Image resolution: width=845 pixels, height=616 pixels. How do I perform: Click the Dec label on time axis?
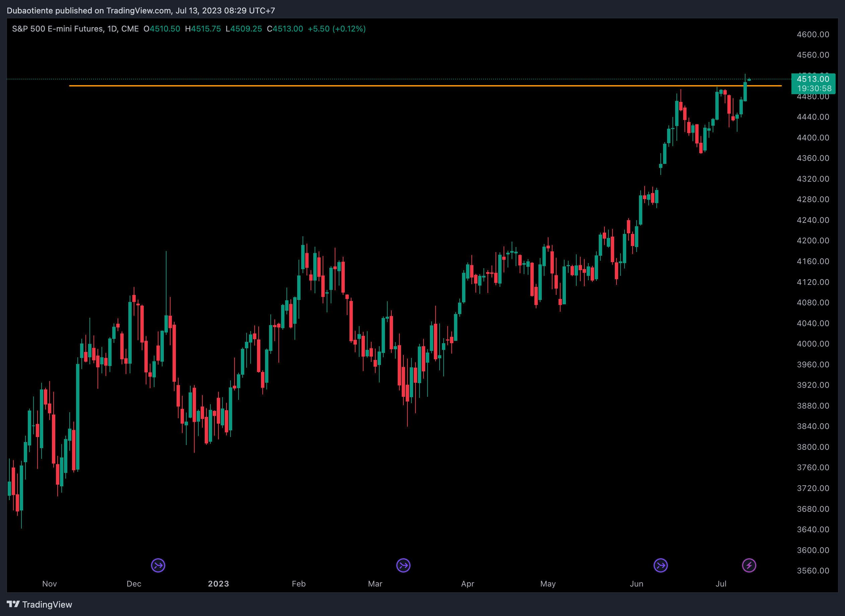click(134, 583)
